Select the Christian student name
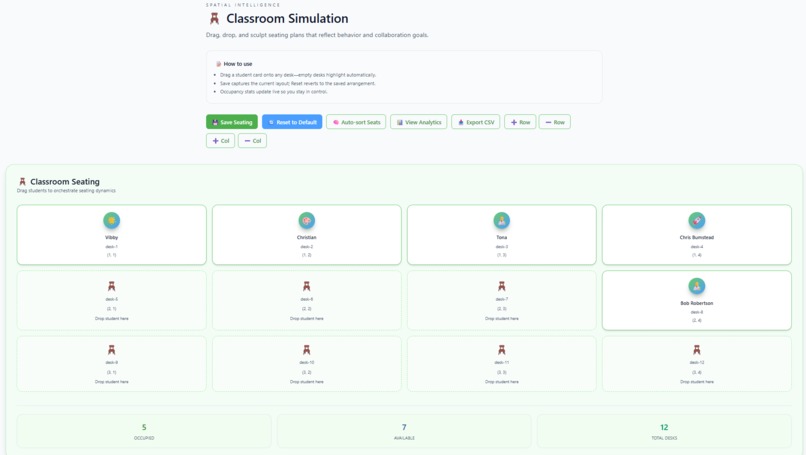Image resolution: width=806 pixels, height=455 pixels. 306,238
